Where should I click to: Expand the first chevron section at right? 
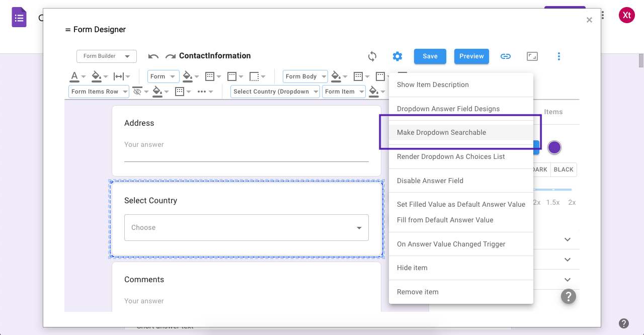[568, 239]
